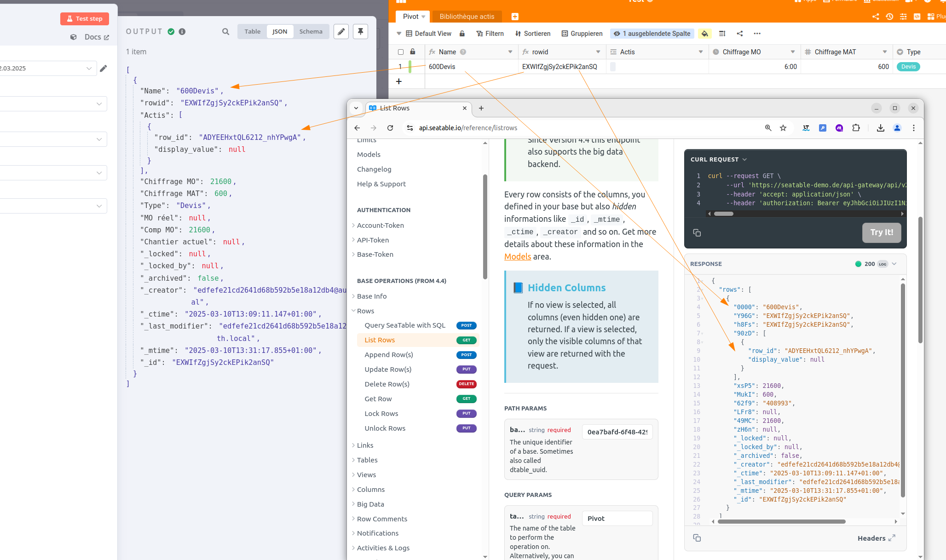This screenshot has width=946, height=560.
Task: Click the cURL code horizontal scrollbar
Action: pos(724,214)
